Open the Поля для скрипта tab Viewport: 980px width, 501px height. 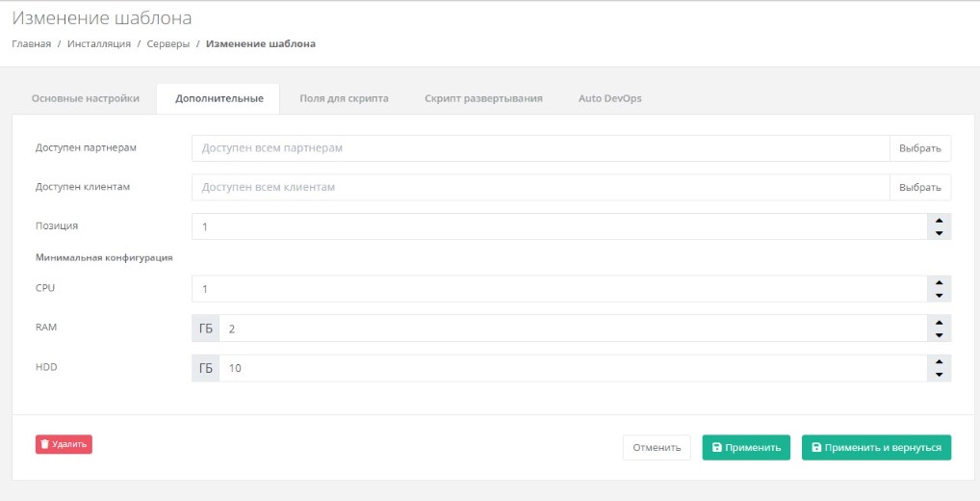(x=344, y=98)
